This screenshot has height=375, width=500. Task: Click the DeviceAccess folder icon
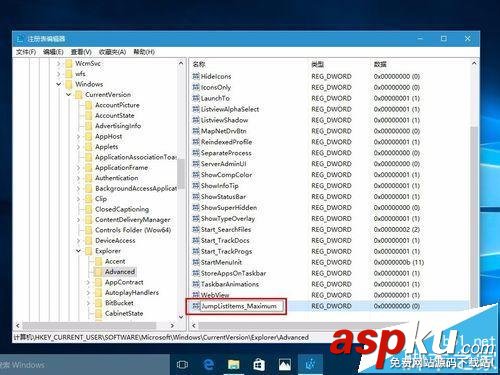tap(89, 240)
